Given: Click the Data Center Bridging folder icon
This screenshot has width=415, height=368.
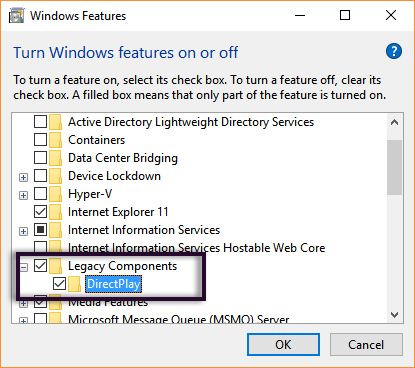Looking at the screenshot, I should 56,158.
